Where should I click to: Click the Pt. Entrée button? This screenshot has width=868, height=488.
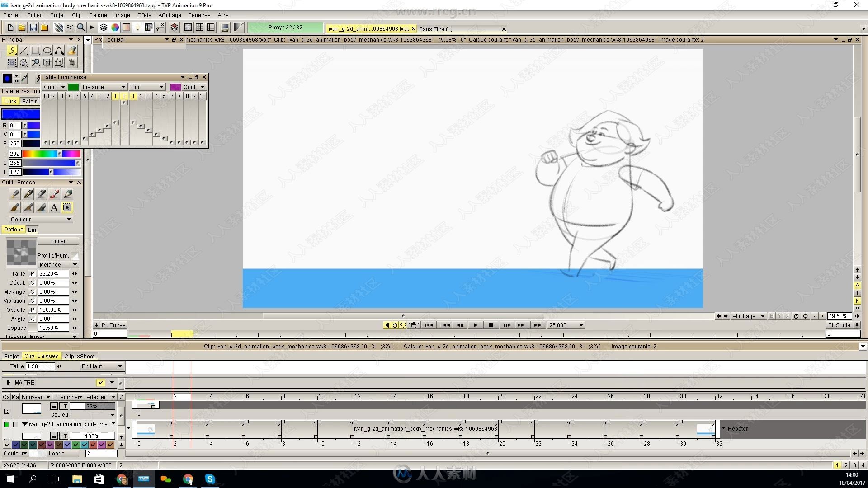(113, 325)
